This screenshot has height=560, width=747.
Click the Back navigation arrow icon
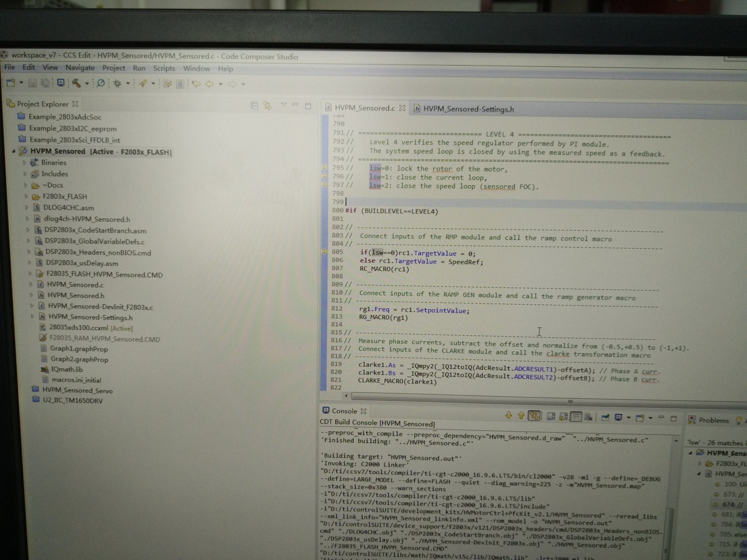click(x=210, y=84)
